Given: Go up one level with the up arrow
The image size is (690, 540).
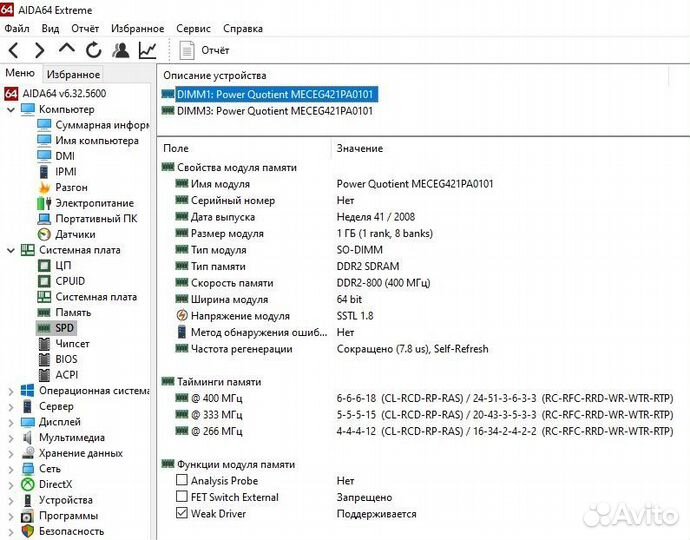Looking at the screenshot, I should (x=66, y=48).
